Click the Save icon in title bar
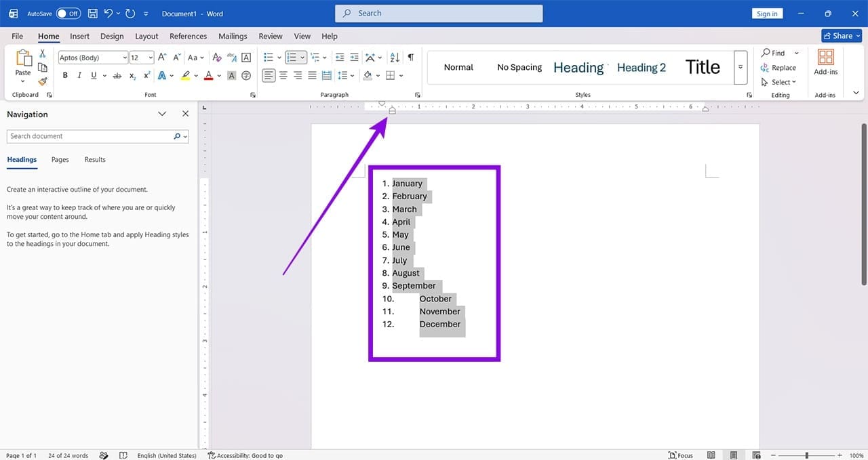Image resolution: width=868 pixels, height=460 pixels. tap(93, 14)
